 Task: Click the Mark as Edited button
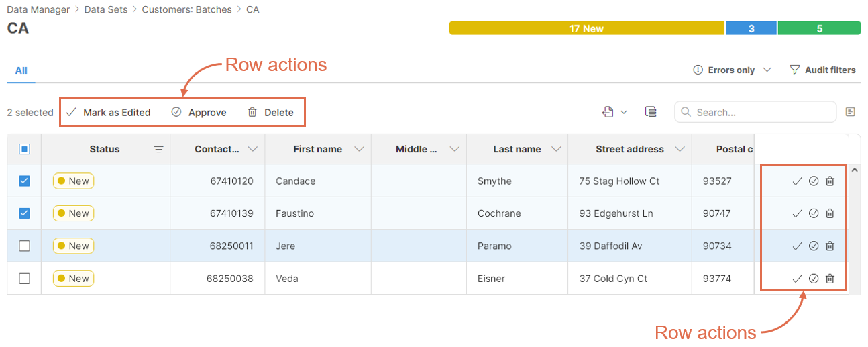[x=109, y=113]
